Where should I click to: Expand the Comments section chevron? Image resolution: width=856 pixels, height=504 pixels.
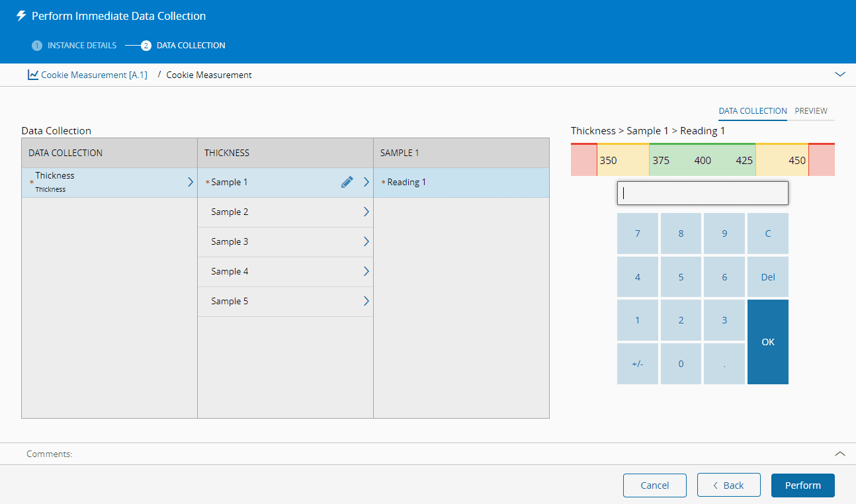coord(840,454)
